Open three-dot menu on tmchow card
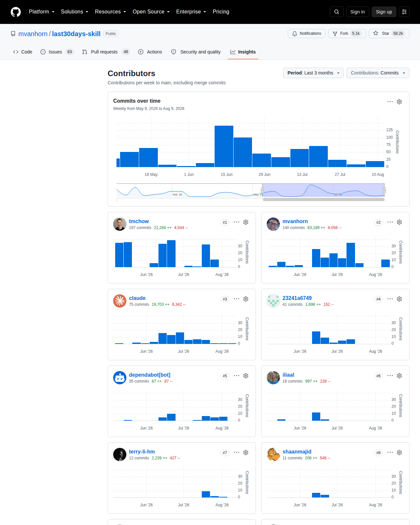The width and height of the screenshot is (420, 525). coord(237,222)
